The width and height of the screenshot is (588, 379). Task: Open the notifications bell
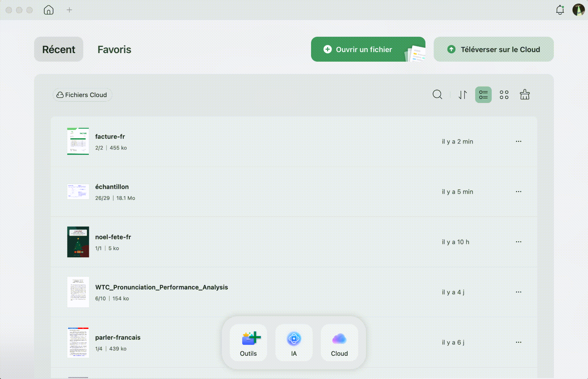click(560, 10)
